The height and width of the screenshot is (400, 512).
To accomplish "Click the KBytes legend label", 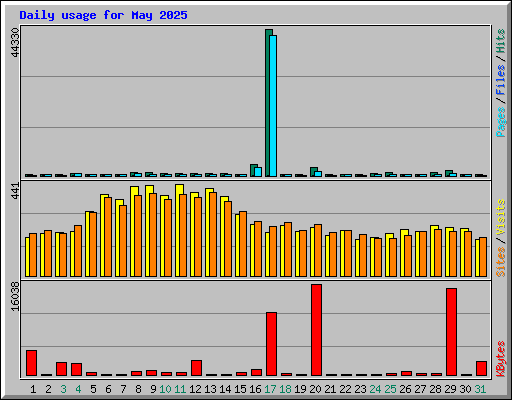I will pos(501,359).
